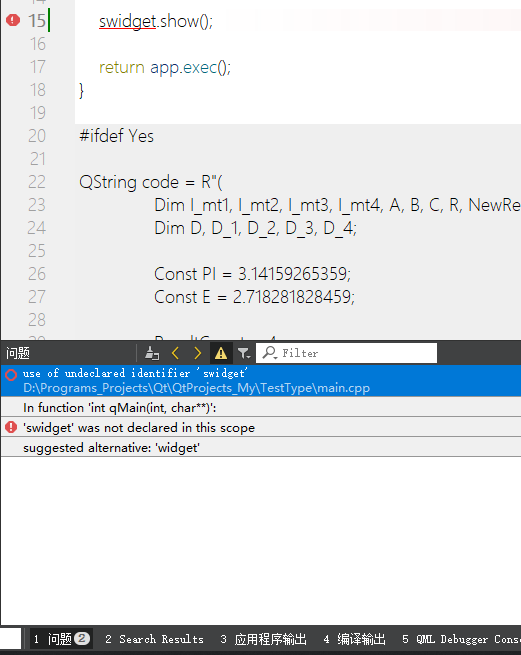This screenshot has width=521, height=655.
Task: Click 'Const PI = 3.14159265359;' line
Action: click(252, 274)
